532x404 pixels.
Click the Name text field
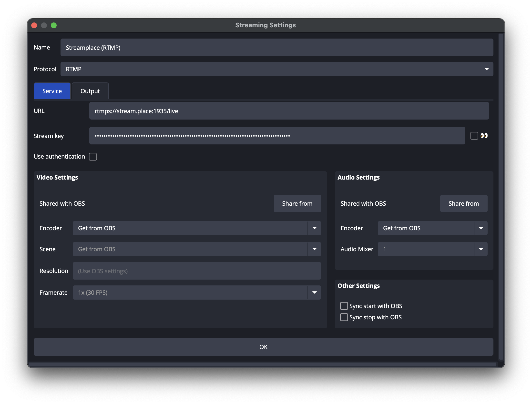[276, 47]
